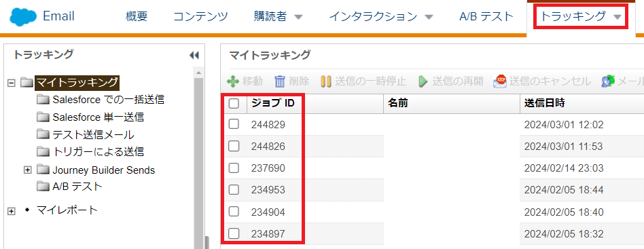Image resolution: width=644 pixels, height=249 pixels.
Task: Select マイトラッキング in the tree
Action: [77, 83]
